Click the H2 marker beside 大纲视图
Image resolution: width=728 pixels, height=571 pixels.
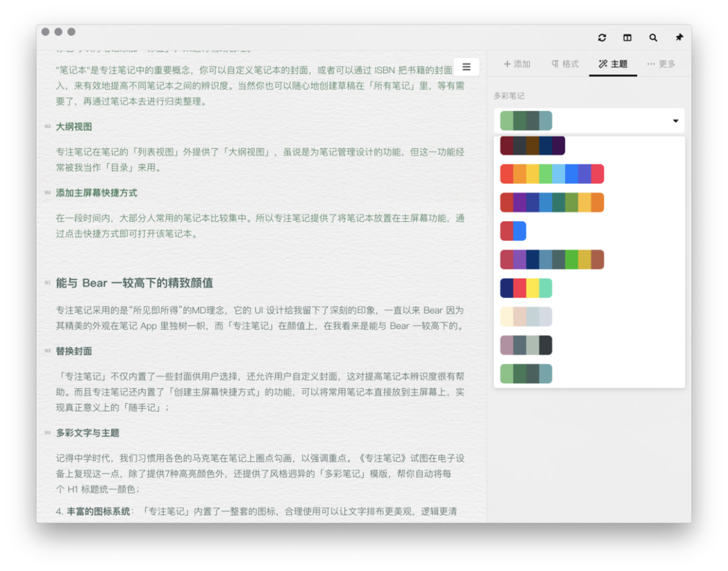47,126
